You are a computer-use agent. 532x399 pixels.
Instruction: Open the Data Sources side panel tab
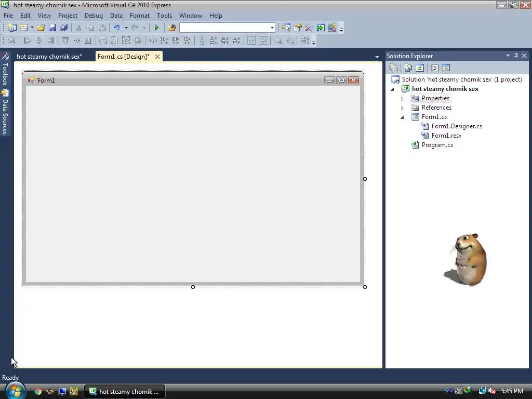[x=5, y=112]
